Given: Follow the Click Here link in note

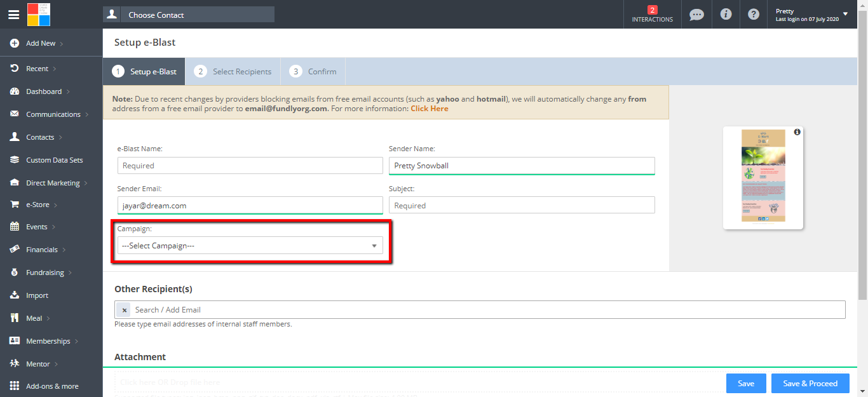Looking at the screenshot, I should (x=429, y=109).
